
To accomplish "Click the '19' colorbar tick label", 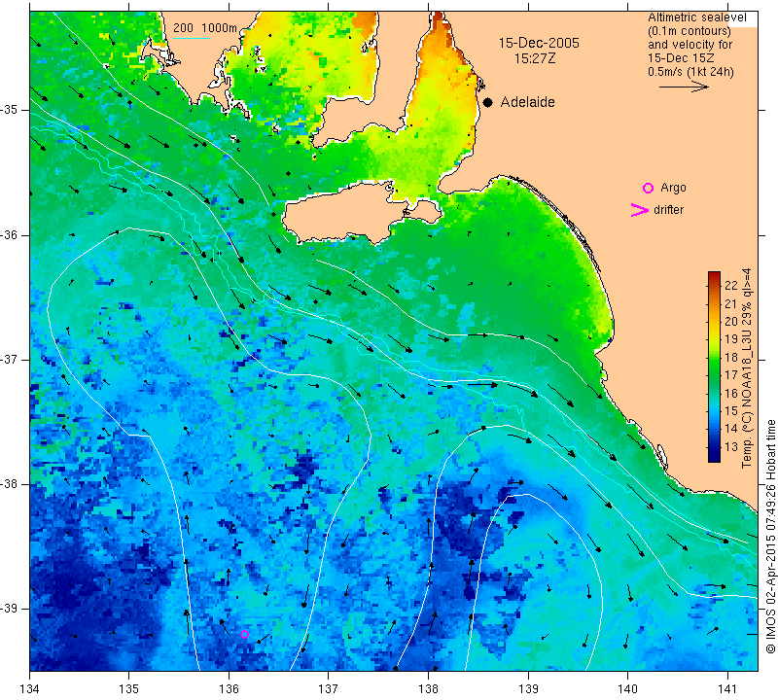I will pos(731,339).
